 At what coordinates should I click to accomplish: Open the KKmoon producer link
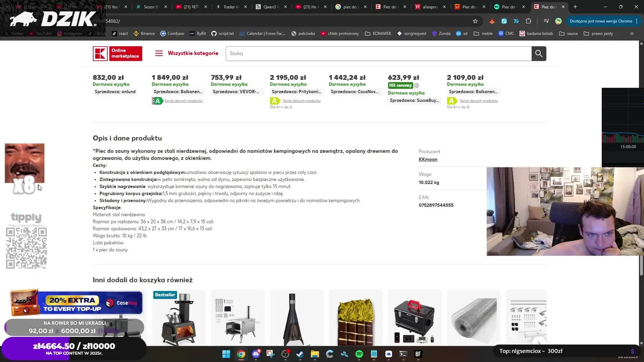(x=428, y=159)
